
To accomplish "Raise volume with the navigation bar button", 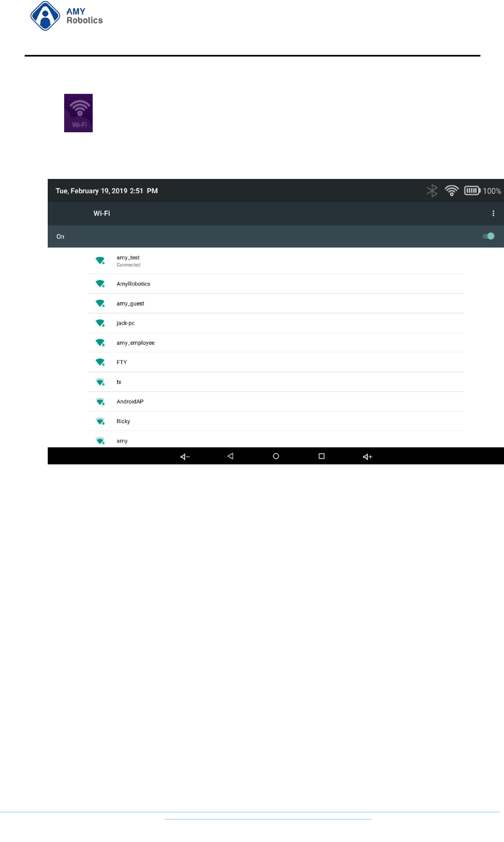I will pyautogui.click(x=367, y=457).
